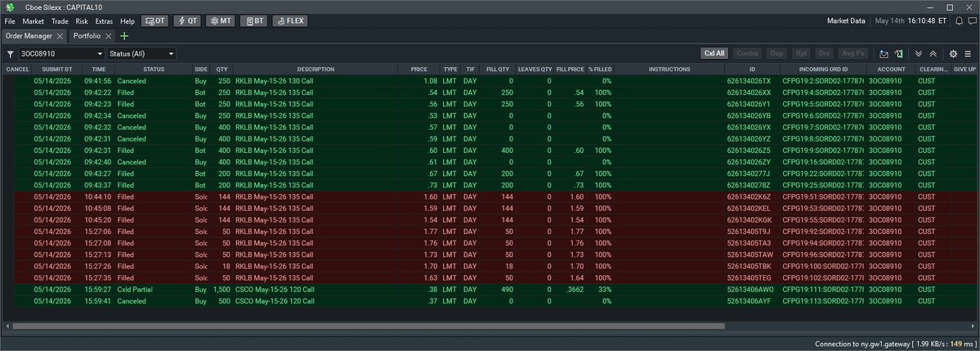Image resolution: width=980 pixels, height=351 pixels.
Task: Open the Trade menu
Action: click(60, 20)
